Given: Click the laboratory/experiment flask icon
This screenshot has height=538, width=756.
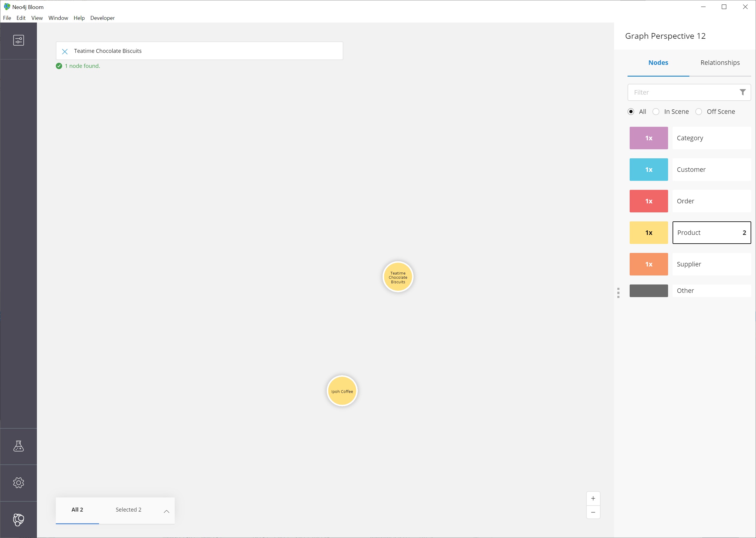Looking at the screenshot, I should (18, 446).
